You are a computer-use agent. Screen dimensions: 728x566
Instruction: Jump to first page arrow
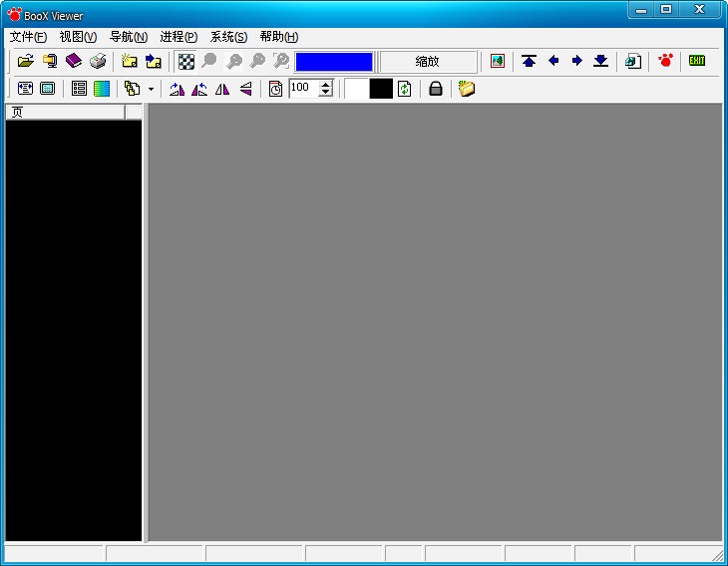coord(530,61)
